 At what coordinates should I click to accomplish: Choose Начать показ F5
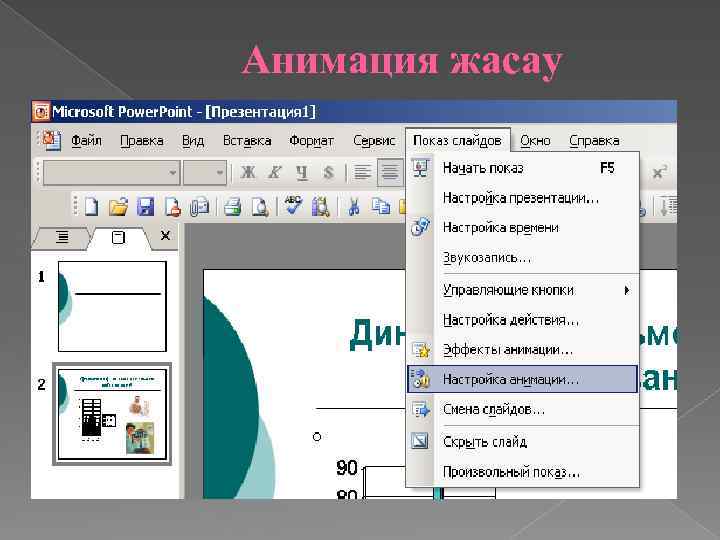point(523,168)
